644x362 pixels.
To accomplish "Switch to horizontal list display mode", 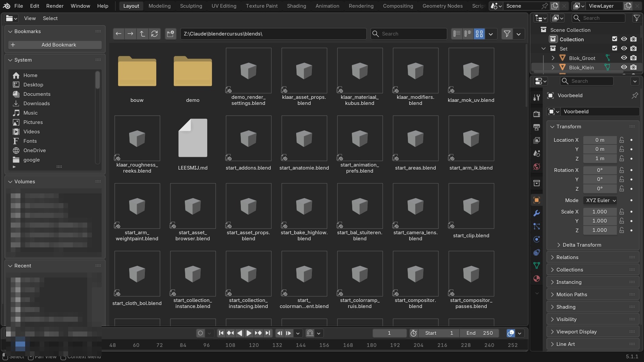I will tap(468, 34).
